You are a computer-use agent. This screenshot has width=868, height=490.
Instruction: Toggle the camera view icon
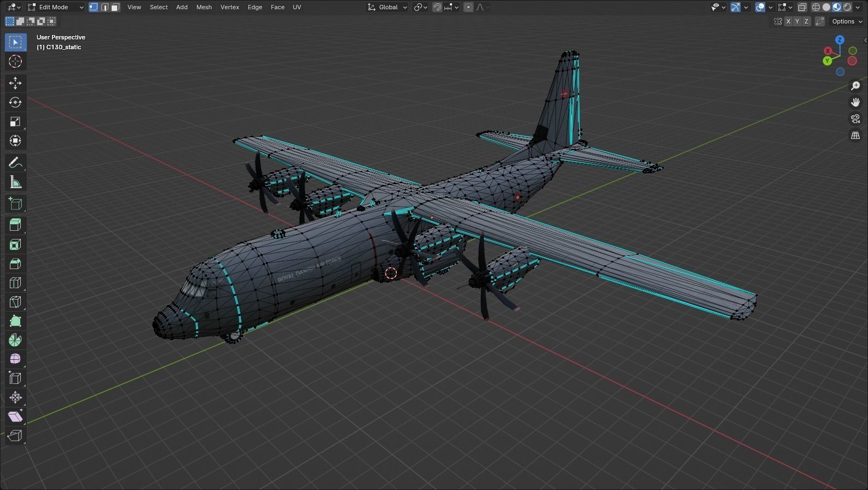[x=855, y=119]
